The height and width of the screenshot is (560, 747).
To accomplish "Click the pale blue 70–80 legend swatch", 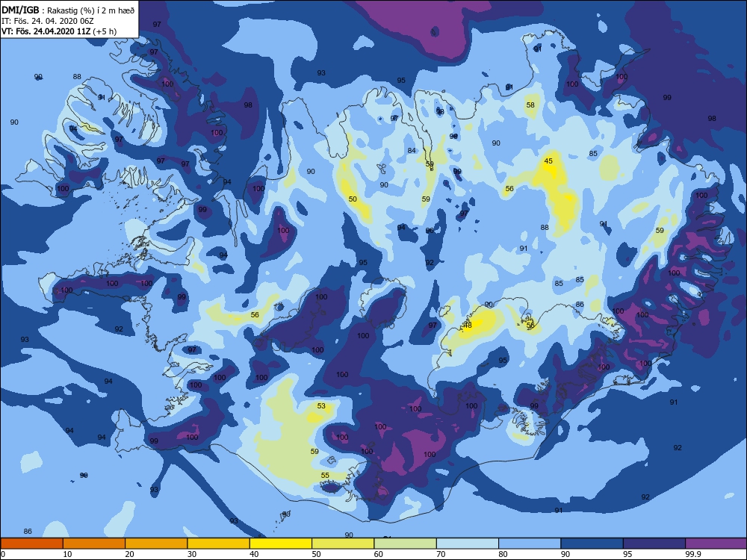I will click(x=468, y=544).
